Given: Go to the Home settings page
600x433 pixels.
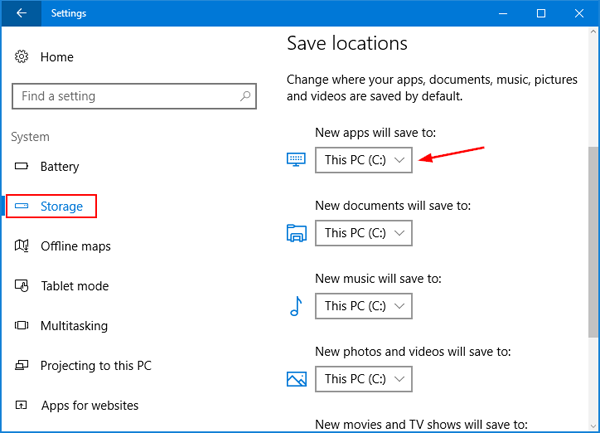Looking at the screenshot, I should [57, 57].
